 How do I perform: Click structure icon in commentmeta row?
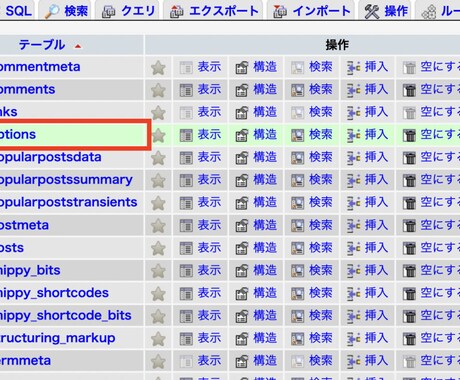coord(242,68)
